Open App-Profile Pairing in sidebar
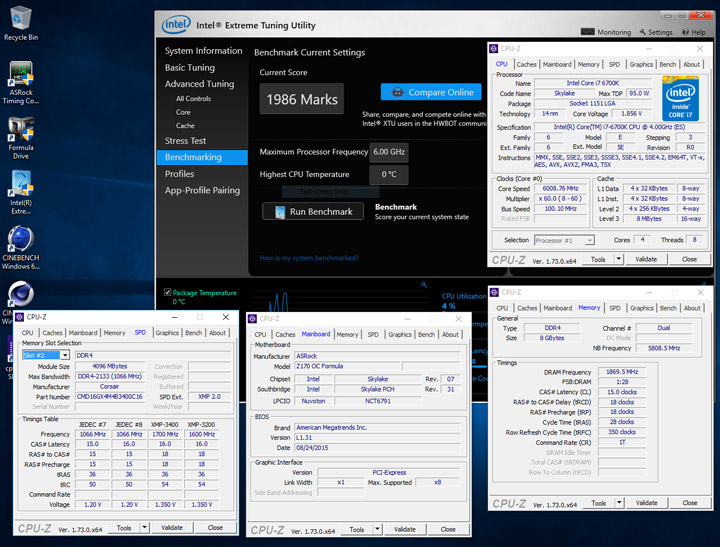This screenshot has height=547, width=720. coord(202,190)
